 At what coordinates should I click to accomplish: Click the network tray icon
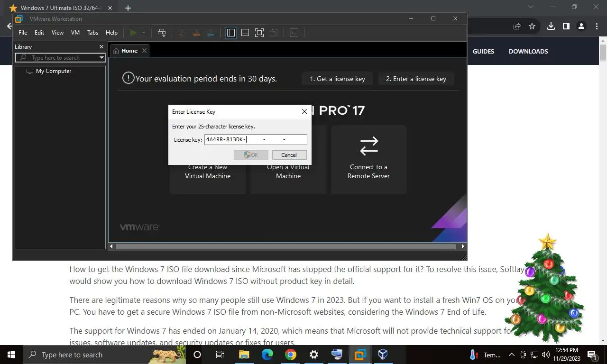click(x=534, y=355)
